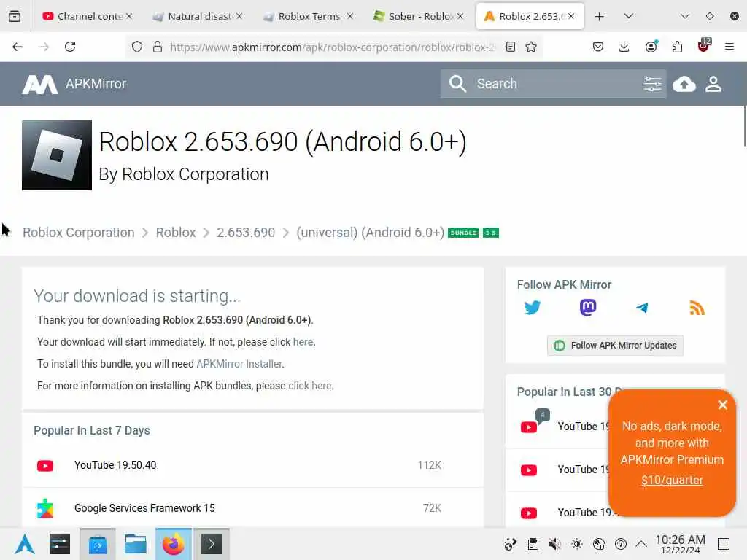Open the Firefox hamburger menu
The image size is (747, 560).
(x=729, y=47)
